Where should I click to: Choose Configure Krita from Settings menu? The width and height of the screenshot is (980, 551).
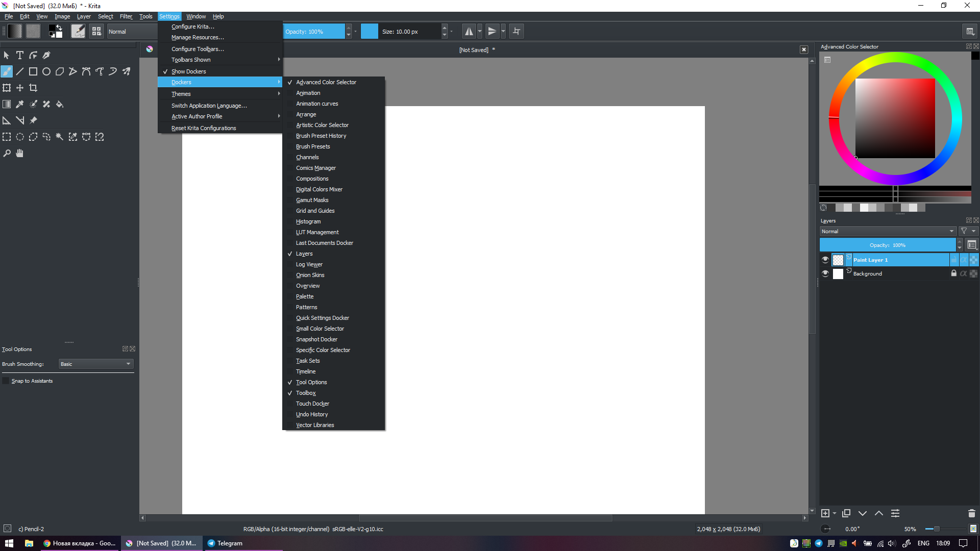[x=220, y=27]
